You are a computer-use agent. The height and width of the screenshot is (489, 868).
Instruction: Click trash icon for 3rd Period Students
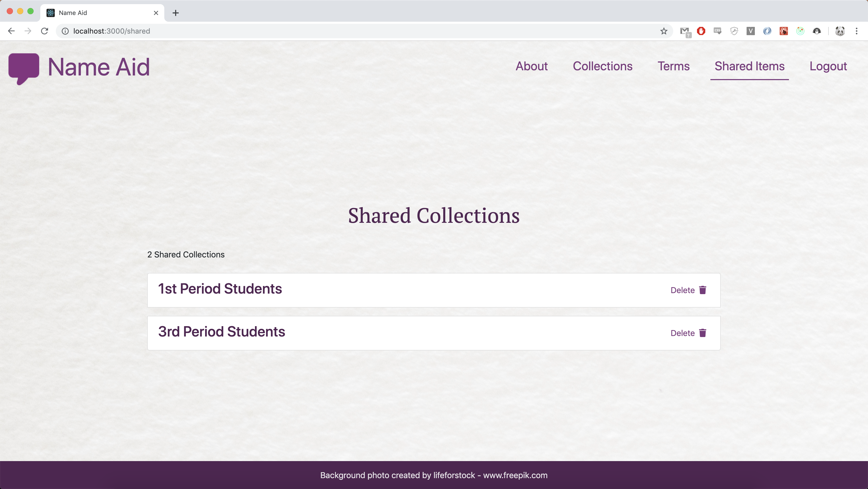pyautogui.click(x=703, y=333)
